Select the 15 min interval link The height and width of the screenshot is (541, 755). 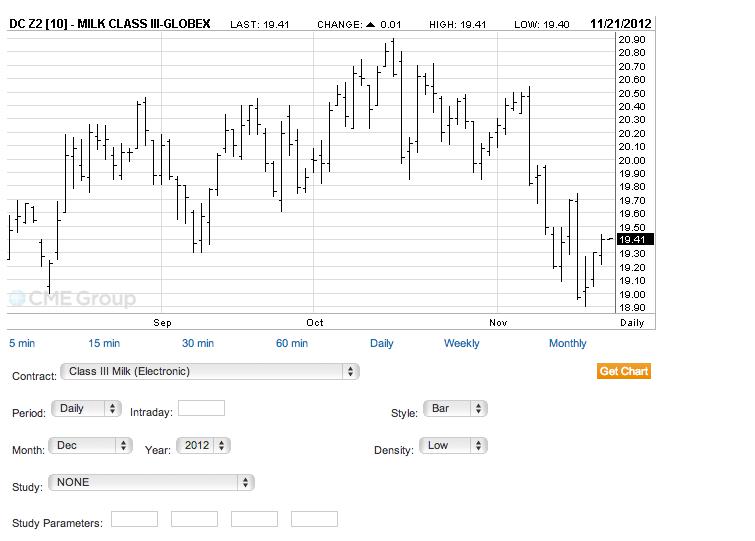click(104, 343)
